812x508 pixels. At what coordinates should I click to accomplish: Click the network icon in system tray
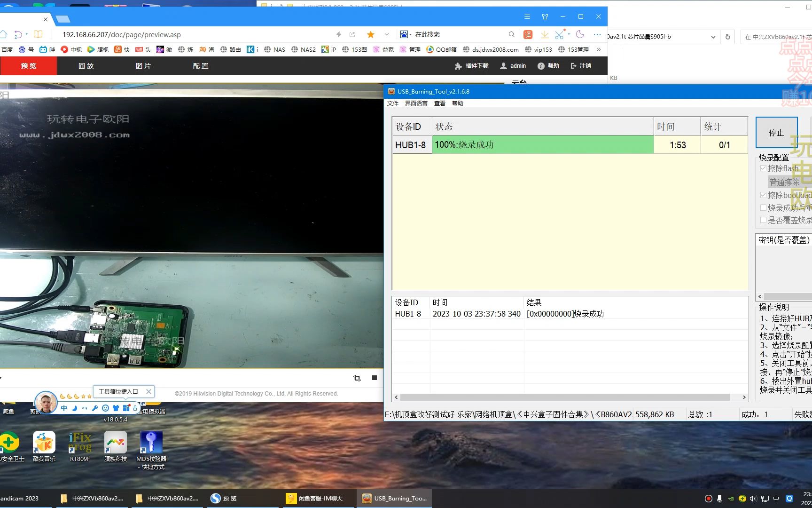coord(765,499)
